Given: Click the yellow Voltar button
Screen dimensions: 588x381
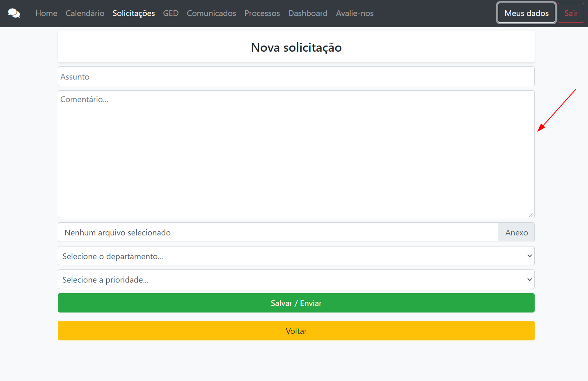Looking at the screenshot, I should pos(296,331).
